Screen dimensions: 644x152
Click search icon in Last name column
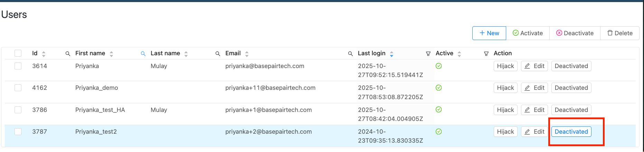coord(218,54)
